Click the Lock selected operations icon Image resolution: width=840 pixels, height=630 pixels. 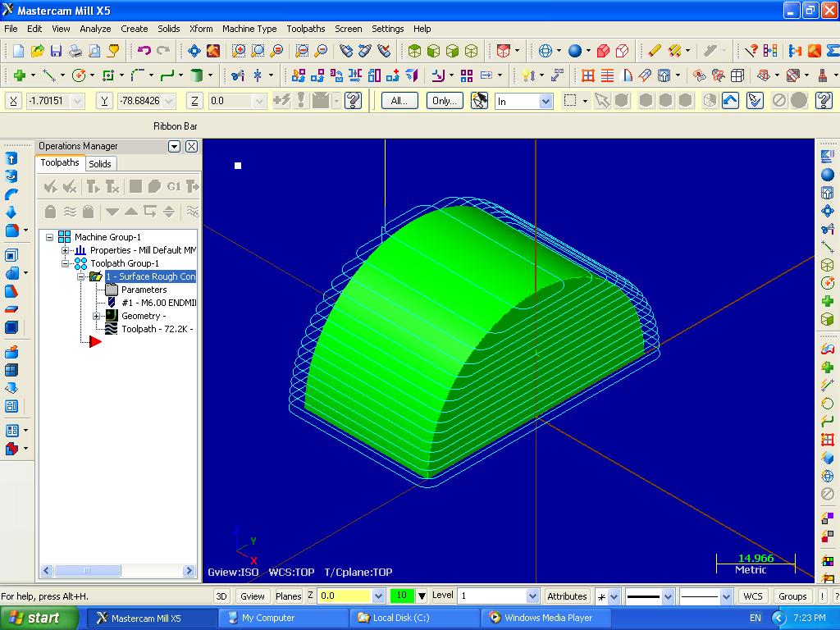tap(50, 211)
